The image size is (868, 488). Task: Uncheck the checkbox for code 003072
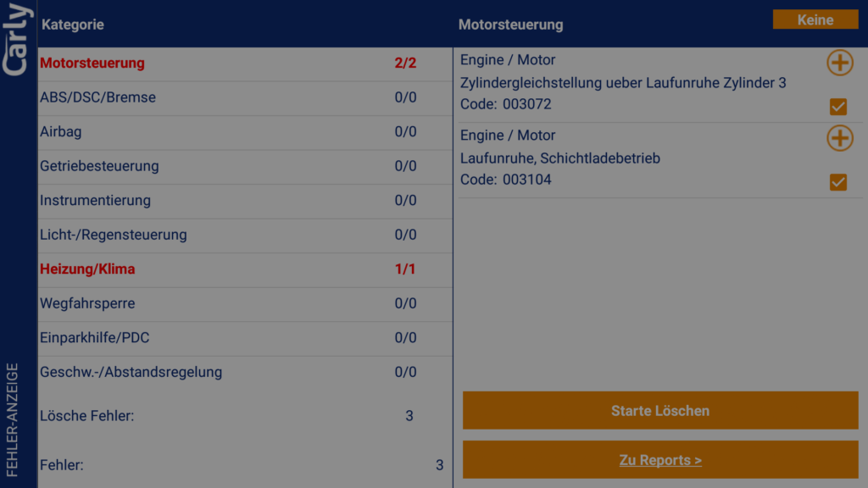click(838, 107)
